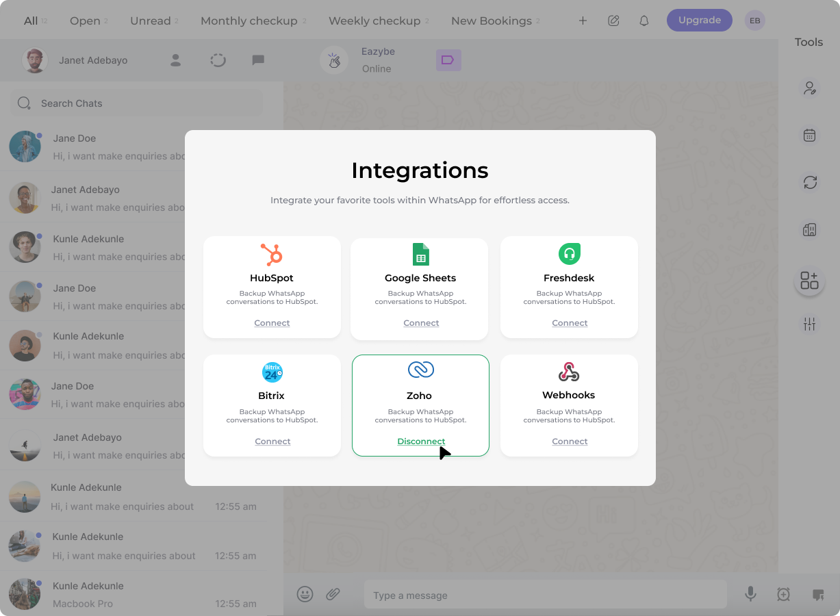The width and height of the screenshot is (840, 616).
Task: Click the Google Sheets logo icon
Action: (420, 255)
